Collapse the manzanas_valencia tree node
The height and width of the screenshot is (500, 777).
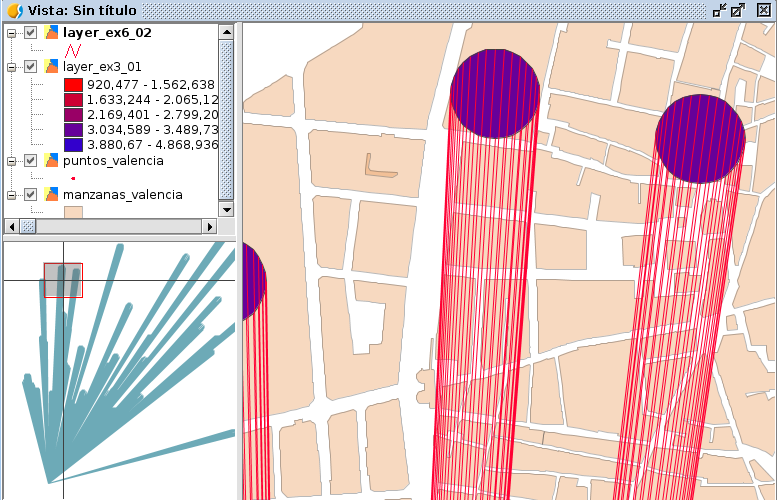12,194
